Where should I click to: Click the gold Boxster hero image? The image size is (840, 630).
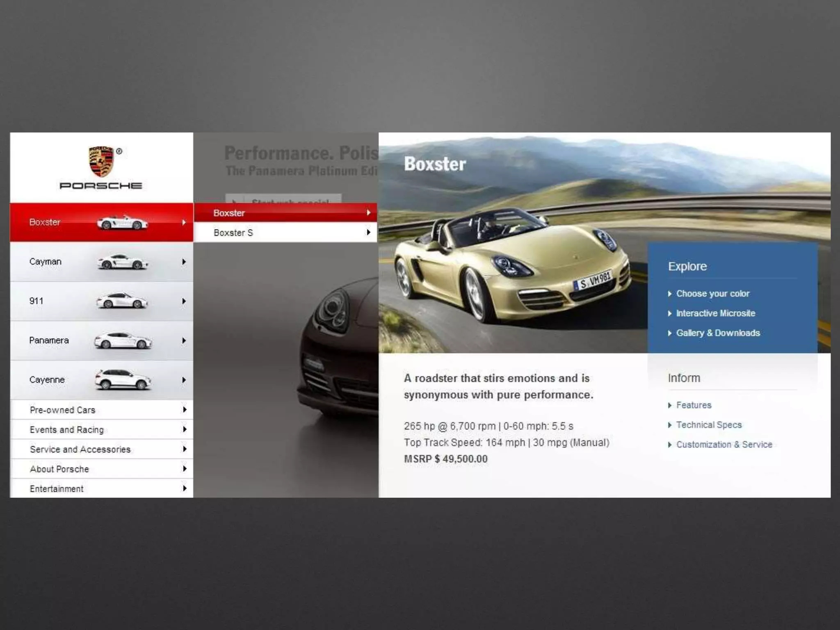tap(509, 267)
